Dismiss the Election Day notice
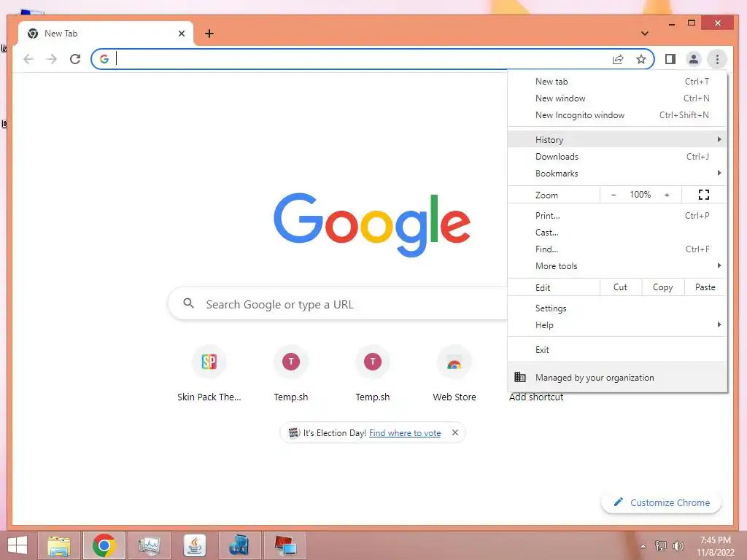 pos(455,432)
